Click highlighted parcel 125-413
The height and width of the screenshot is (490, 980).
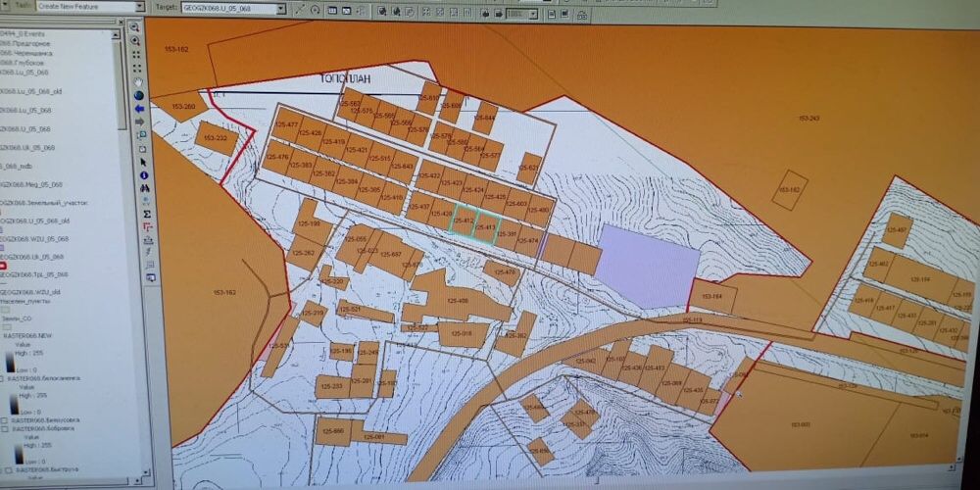point(487,227)
